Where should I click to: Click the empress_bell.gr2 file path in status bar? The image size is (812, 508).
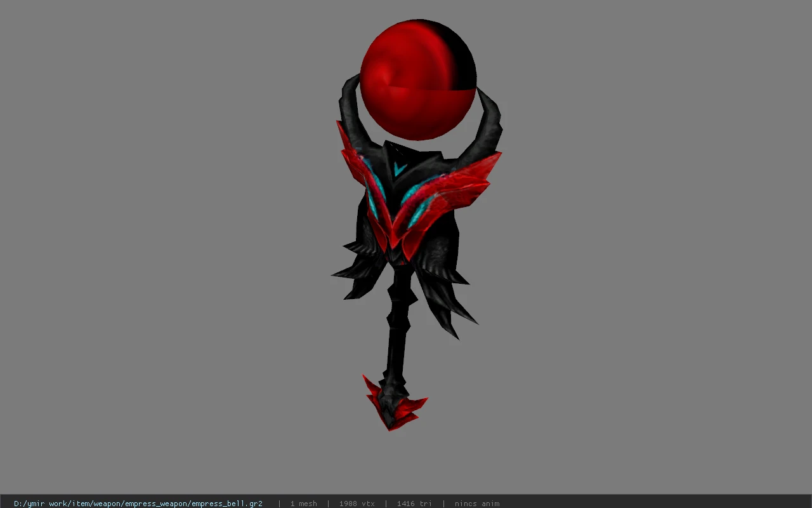pos(138,504)
